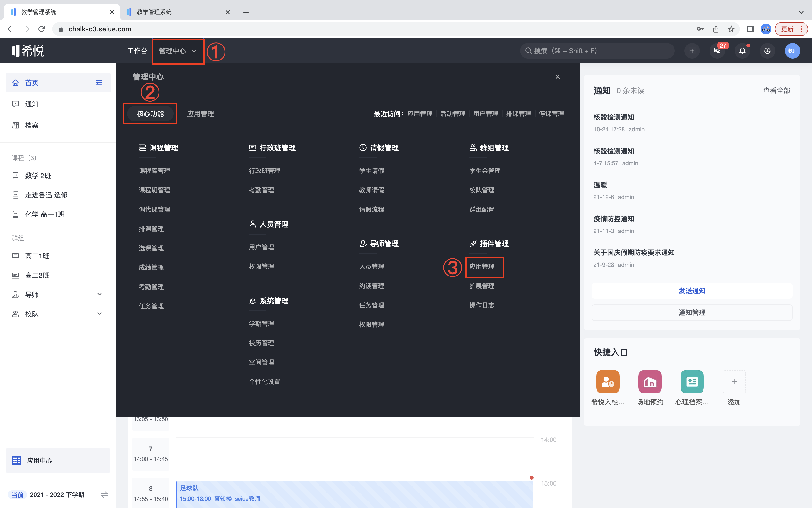Switch to the second 教学管理系统 browser tab

(x=178, y=12)
